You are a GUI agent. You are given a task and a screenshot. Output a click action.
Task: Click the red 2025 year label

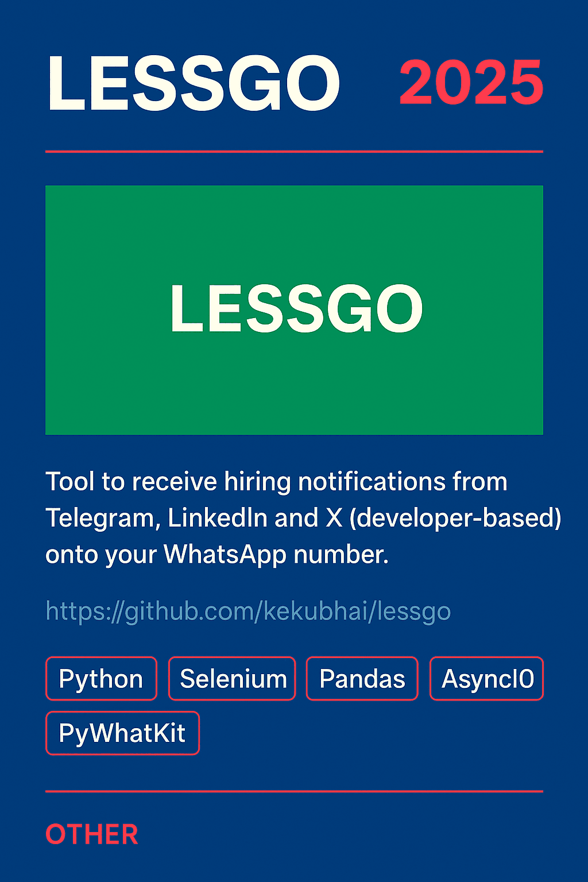coord(471,83)
